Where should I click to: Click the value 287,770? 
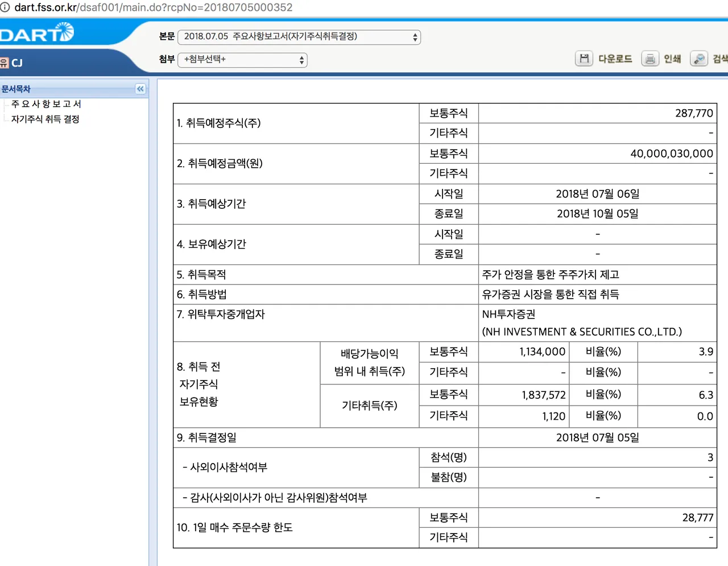point(694,113)
